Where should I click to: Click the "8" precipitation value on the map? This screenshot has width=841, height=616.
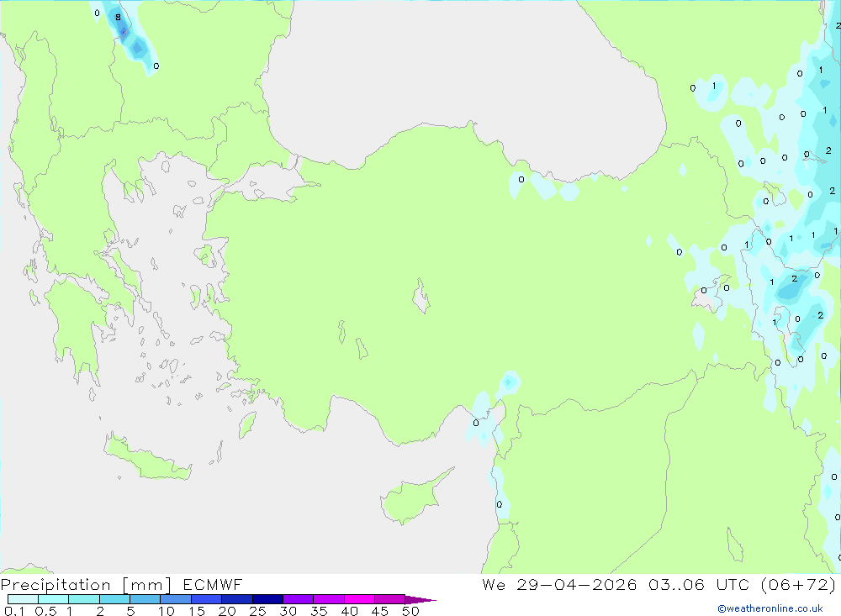point(118,17)
